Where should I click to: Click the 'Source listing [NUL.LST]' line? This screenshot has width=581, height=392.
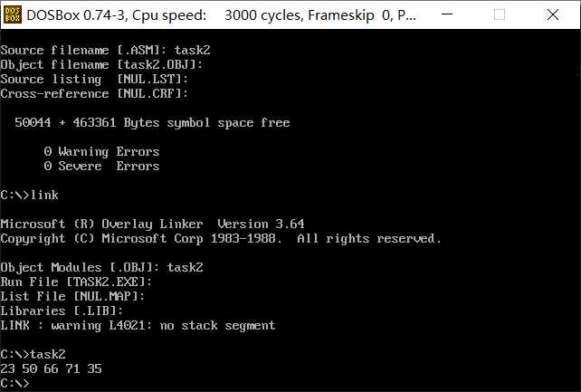tap(94, 80)
